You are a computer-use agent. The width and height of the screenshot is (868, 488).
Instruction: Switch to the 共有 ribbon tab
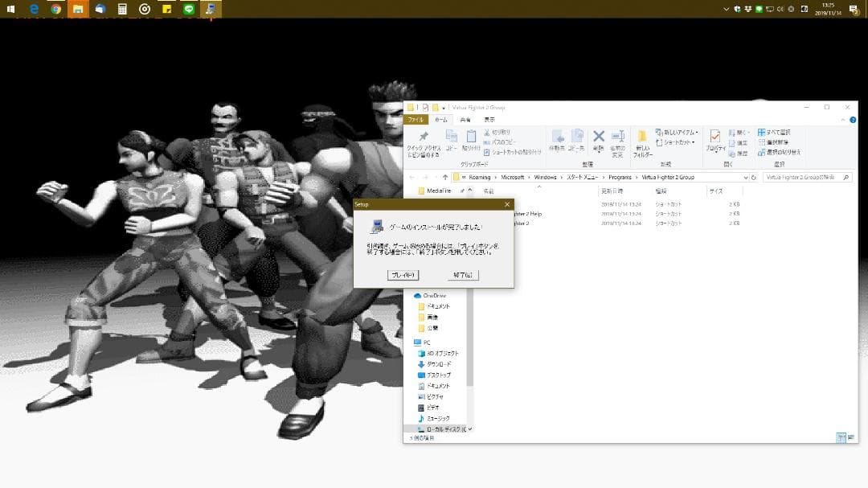point(465,119)
